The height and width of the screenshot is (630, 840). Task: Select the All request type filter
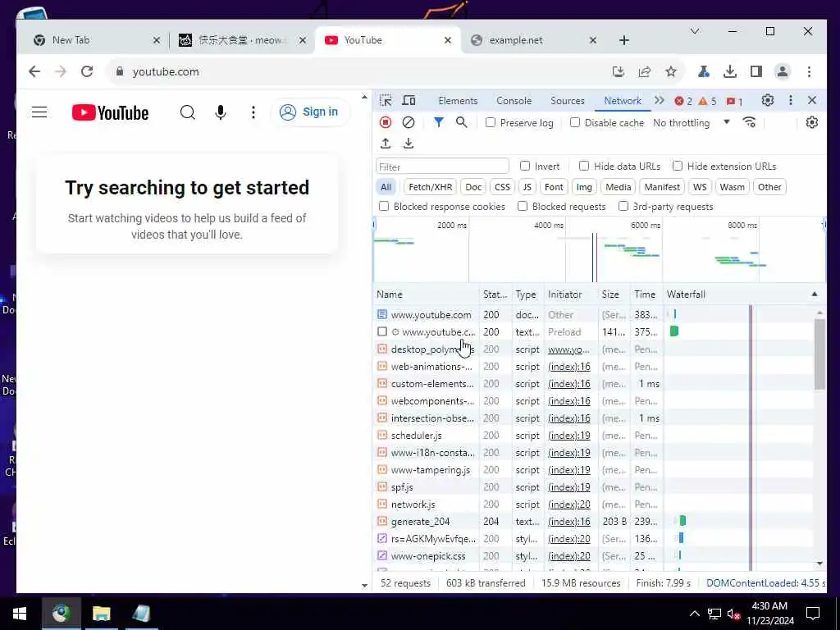[x=386, y=187]
